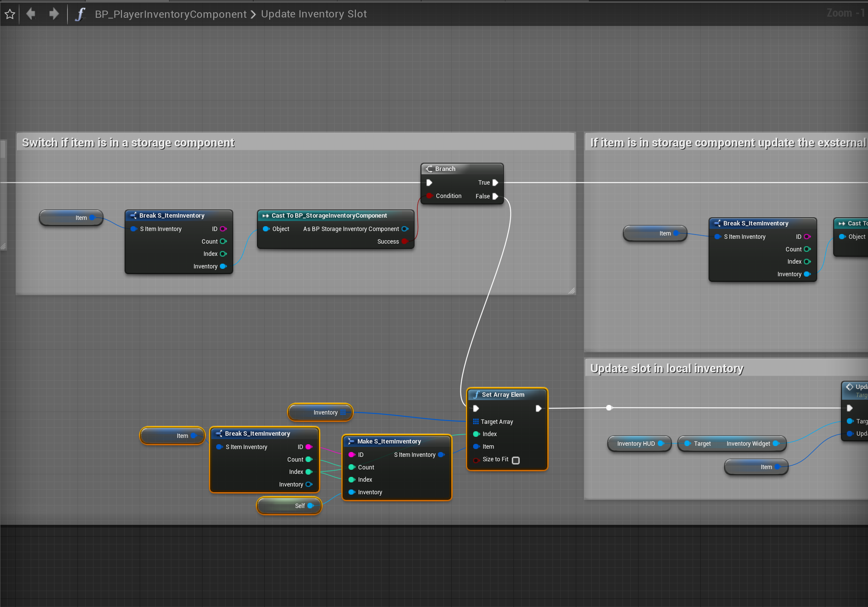Go back with the left arrow button
This screenshot has height=607, width=868.
[31, 14]
